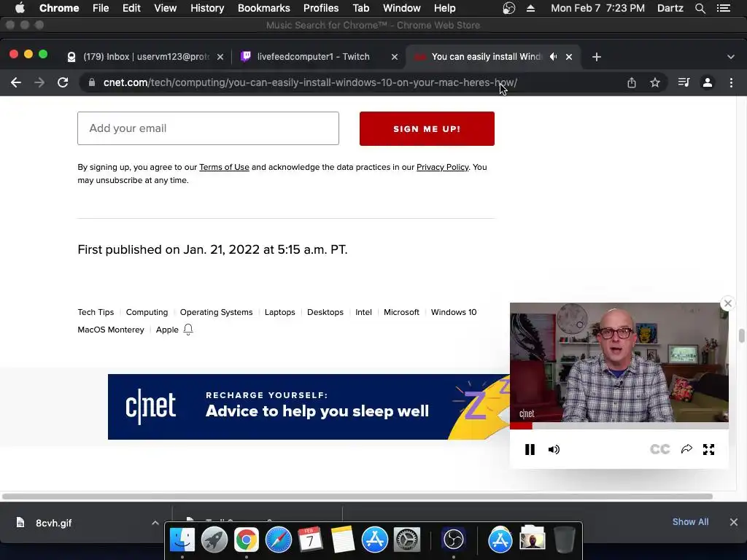The width and height of the screenshot is (747, 560).
Task: Open the Intel tag link
Action: coord(363,312)
